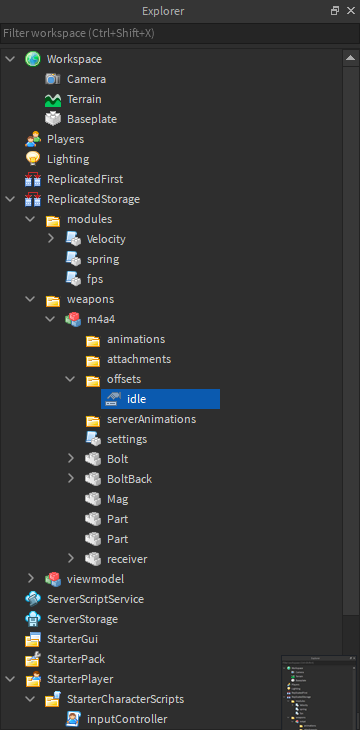Select the Mag part
The height and width of the screenshot is (730, 360).
point(117,500)
